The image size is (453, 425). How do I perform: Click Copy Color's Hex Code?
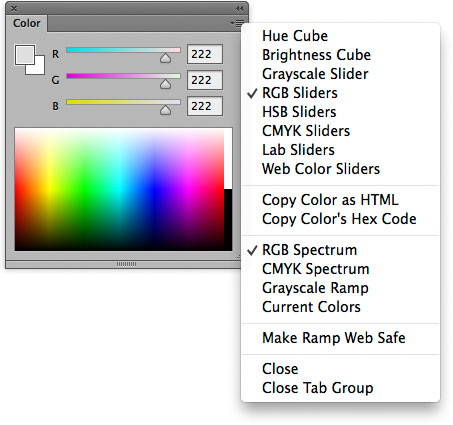[340, 219]
